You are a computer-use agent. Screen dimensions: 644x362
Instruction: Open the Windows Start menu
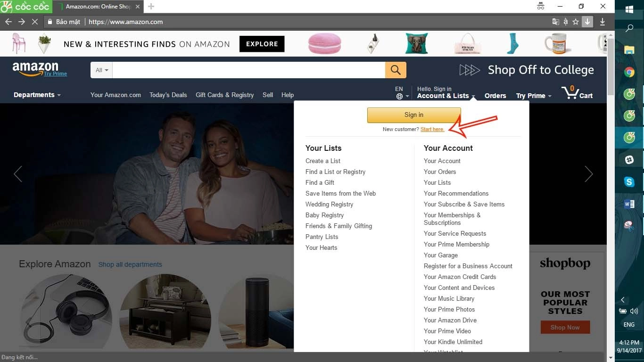pyautogui.click(x=629, y=9)
